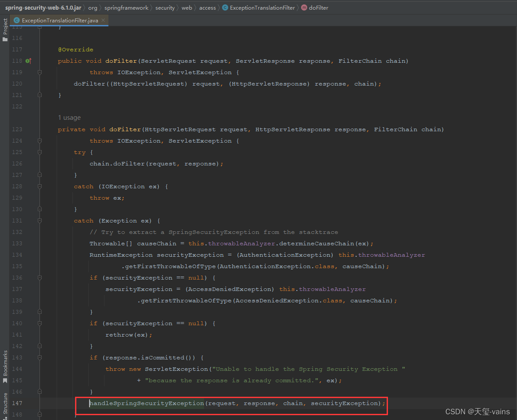The width and height of the screenshot is (517, 420).
Task: Click spring-security-web-6.1.0.jar in breadcrumb
Action: (x=43, y=7)
